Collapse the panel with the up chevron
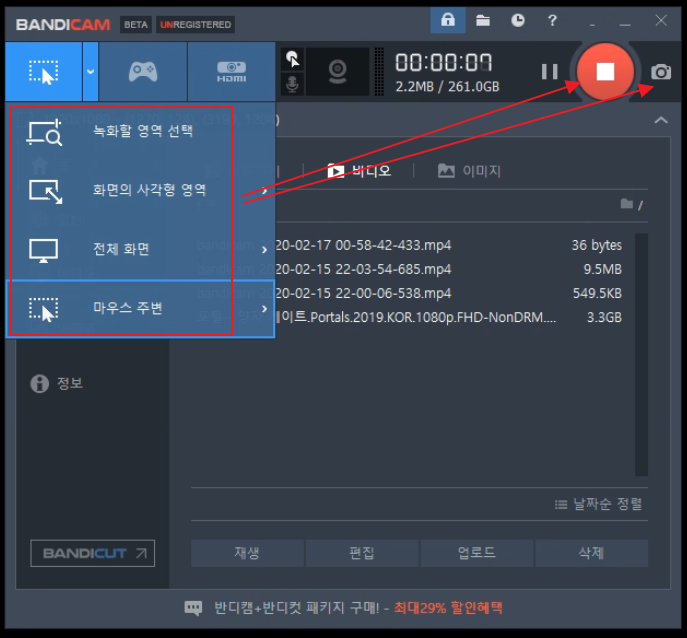 point(661,120)
